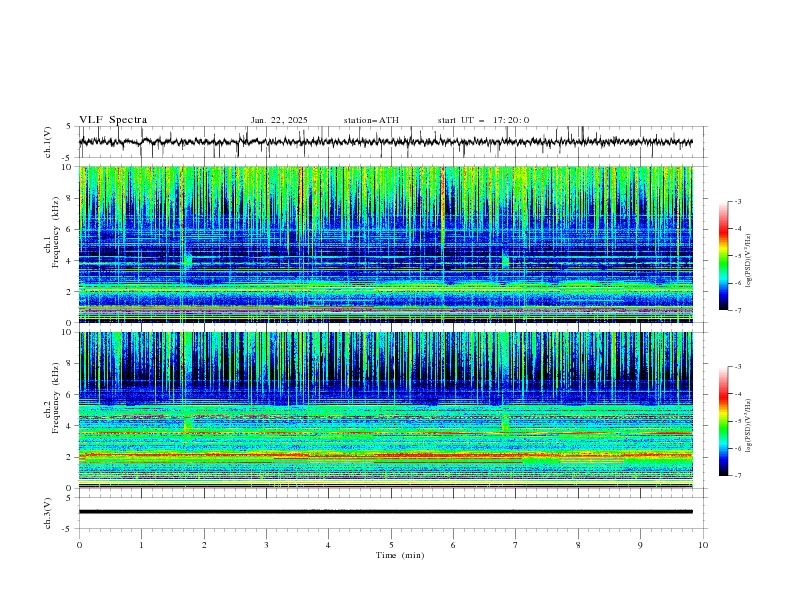The width and height of the screenshot is (792, 612).
Task: Click the ch.3 voltage waveform trace
Action: tap(385, 512)
